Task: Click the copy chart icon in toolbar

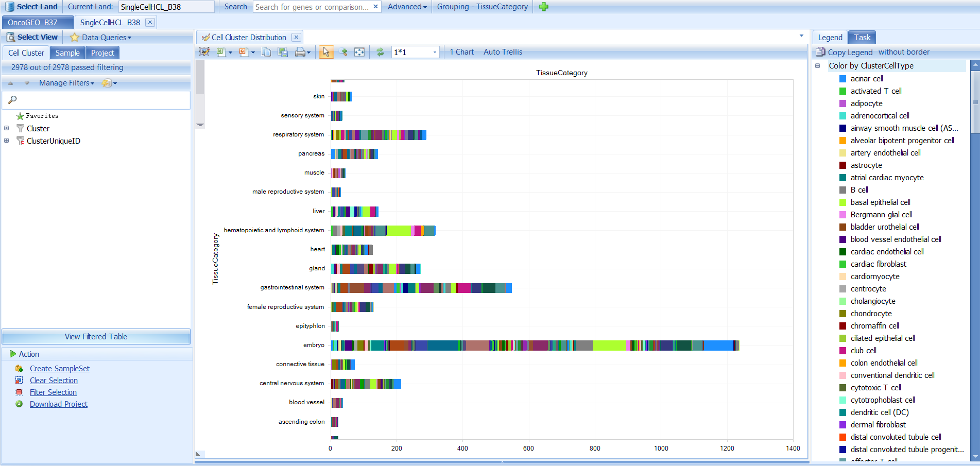Action: click(266, 52)
